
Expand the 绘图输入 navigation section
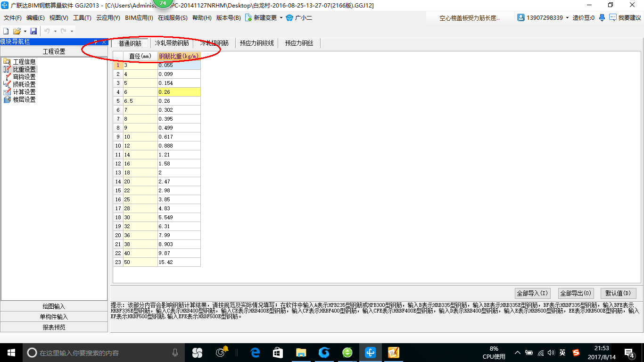pyautogui.click(x=54, y=306)
